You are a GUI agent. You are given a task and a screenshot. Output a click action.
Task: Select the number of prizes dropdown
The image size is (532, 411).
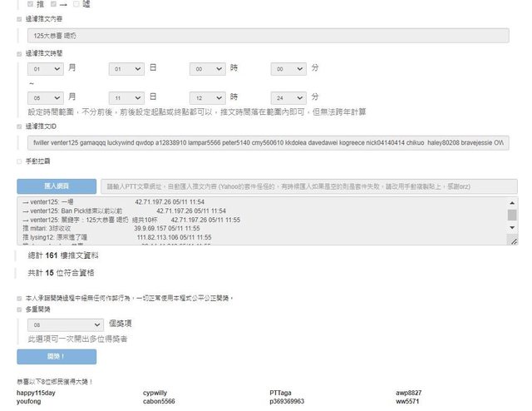tap(65, 324)
